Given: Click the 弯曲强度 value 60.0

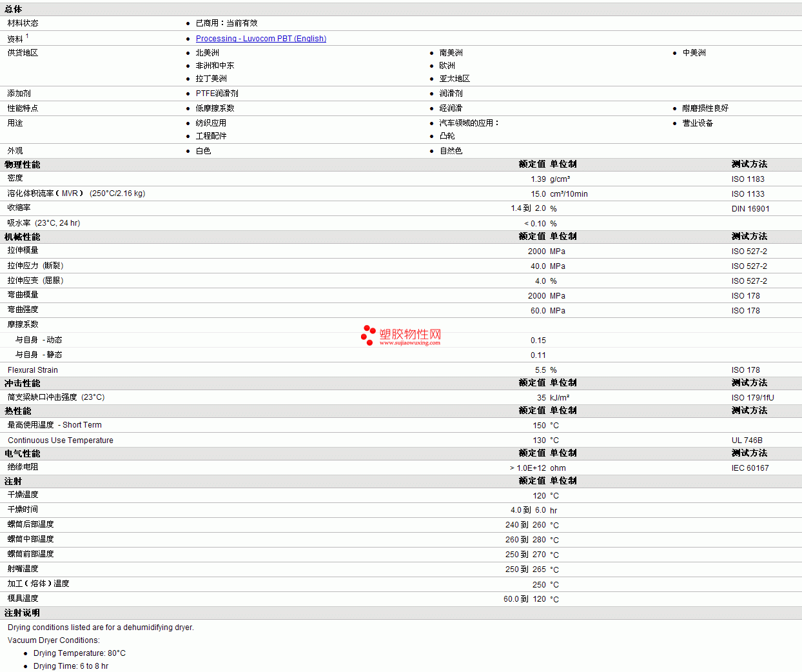Looking at the screenshot, I should point(538,311).
